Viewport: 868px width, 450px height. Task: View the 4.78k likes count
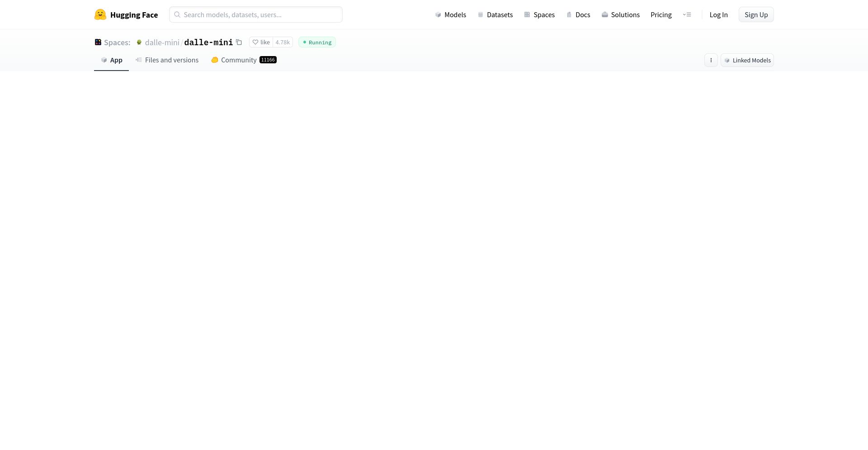tap(283, 42)
